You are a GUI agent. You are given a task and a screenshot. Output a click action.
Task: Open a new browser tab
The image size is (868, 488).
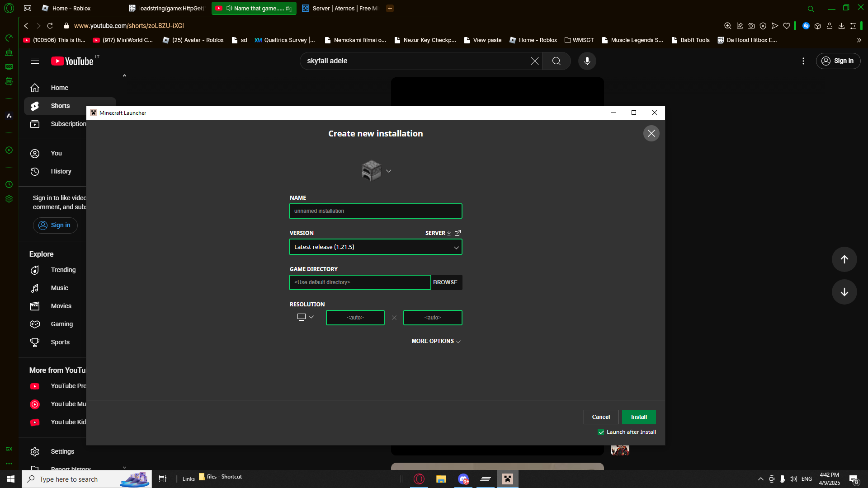coord(390,8)
